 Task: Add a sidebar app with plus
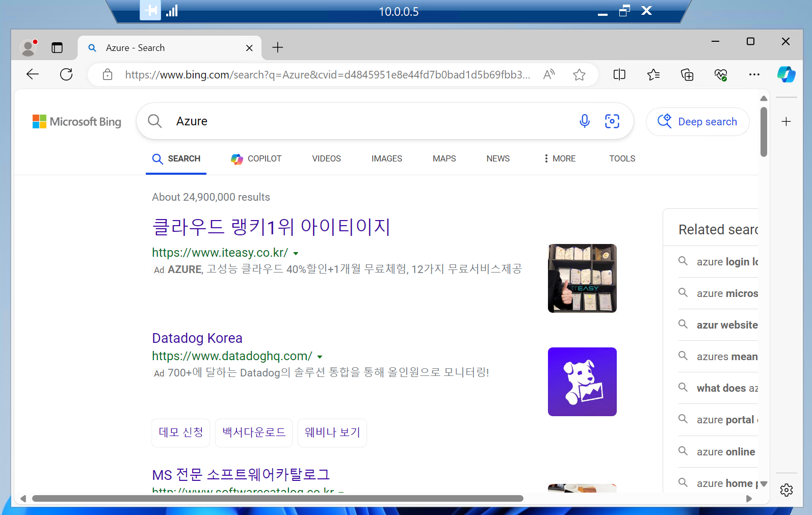tap(787, 121)
